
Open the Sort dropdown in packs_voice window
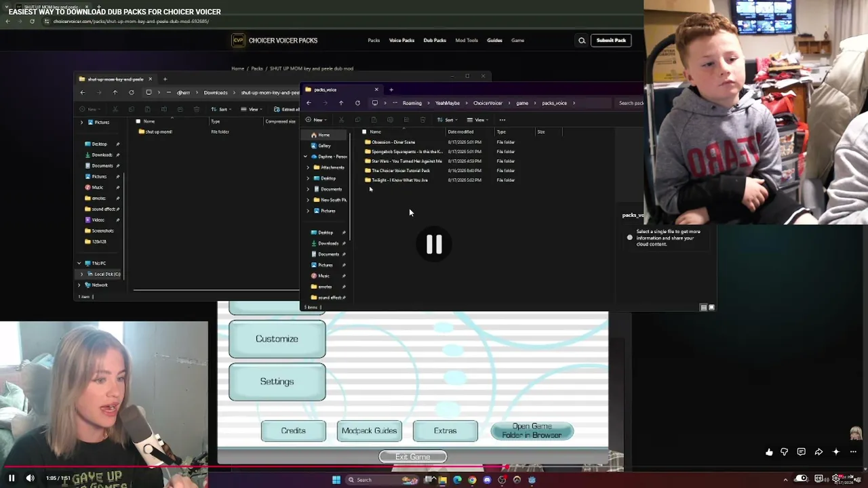pyautogui.click(x=449, y=120)
